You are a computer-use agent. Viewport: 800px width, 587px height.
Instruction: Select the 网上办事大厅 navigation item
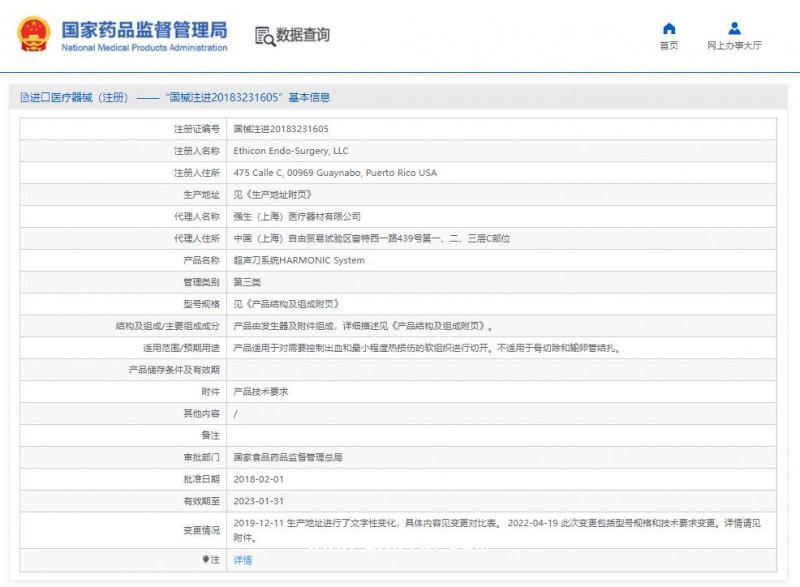pyautogui.click(x=734, y=45)
